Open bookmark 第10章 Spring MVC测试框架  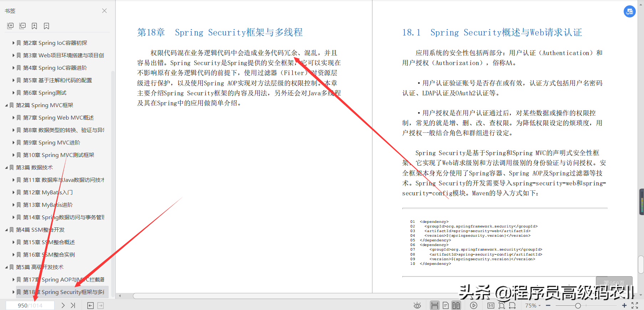coord(59,155)
